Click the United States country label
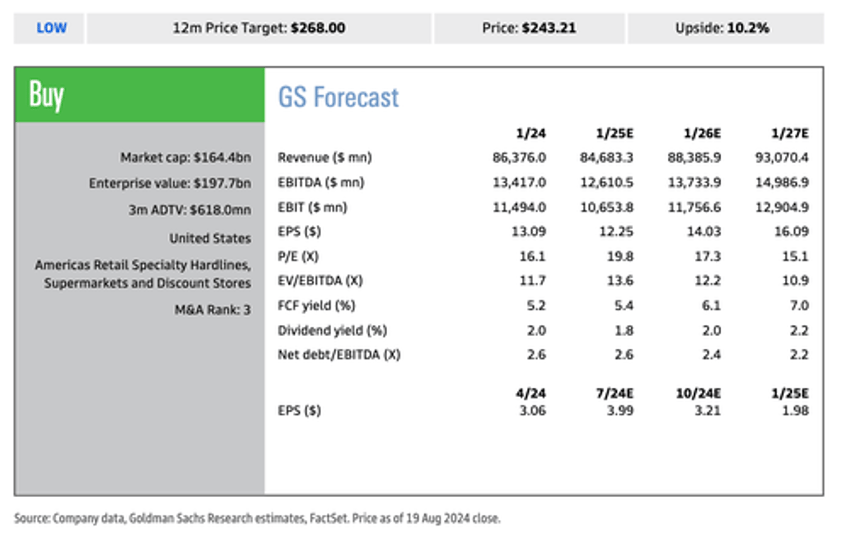This screenshot has height=539, width=848. coord(210,238)
